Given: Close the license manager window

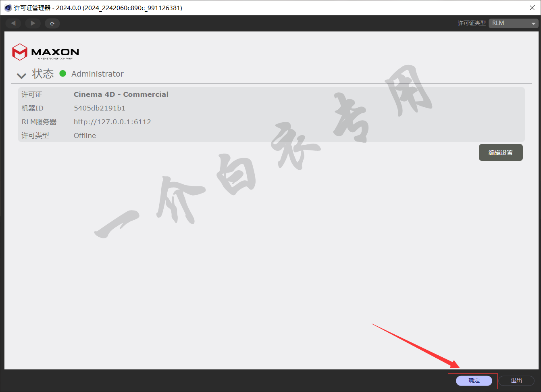Looking at the screenshot, I should click(x=532, y=8).
